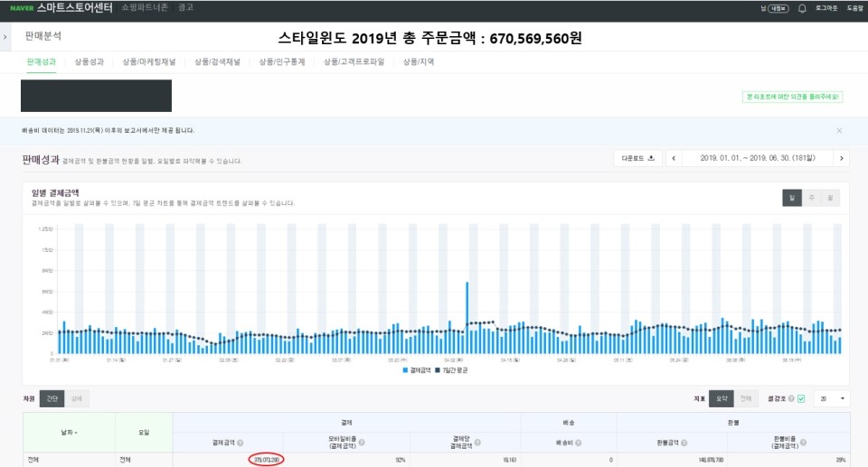Open the 상품성과 tab

click(90, 62)
